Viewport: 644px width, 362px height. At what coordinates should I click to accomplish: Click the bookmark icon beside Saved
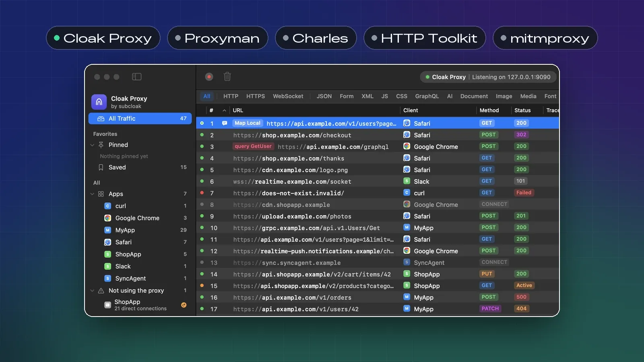click(x=101, y=167)
